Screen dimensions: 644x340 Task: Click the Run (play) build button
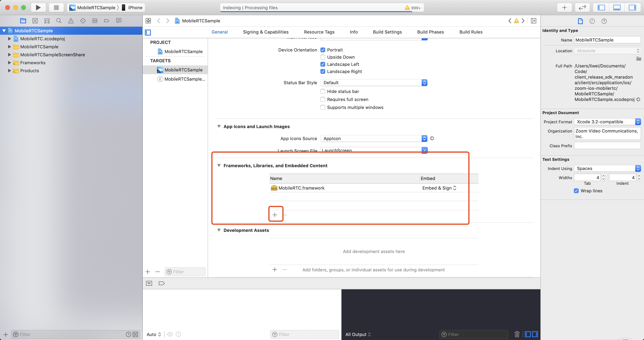click(x=38, y=8)
